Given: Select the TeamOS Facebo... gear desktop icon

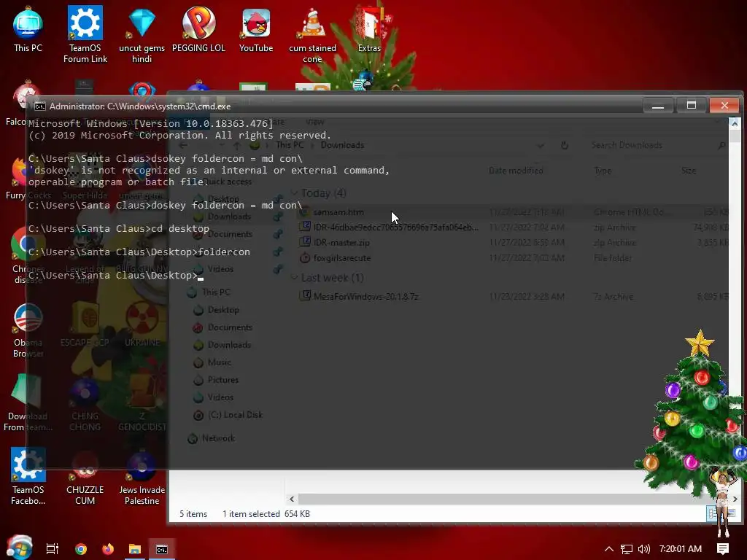Looking at the screenshot, I should [x=28, y=476].
